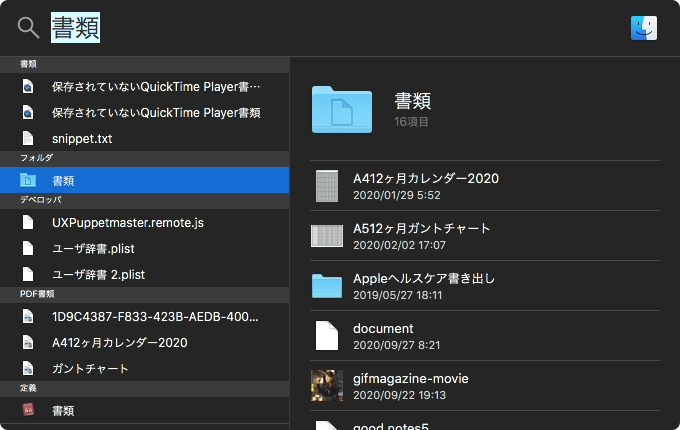Click the text file icon beside snippet.txt
Viewport: 680px width, 430px height.
pyautogui.click(x=28, y=139)
